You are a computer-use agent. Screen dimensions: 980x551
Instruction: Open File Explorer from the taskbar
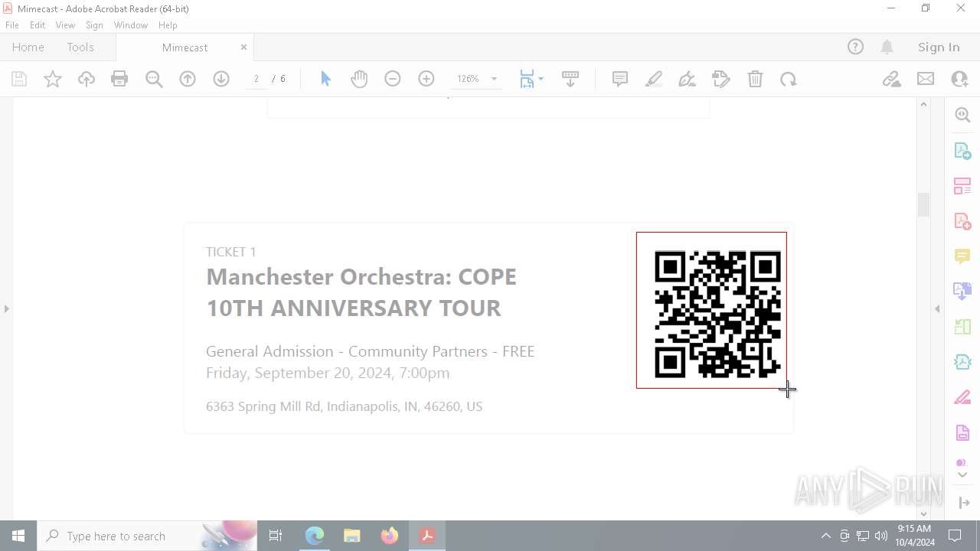click(352, 536)
